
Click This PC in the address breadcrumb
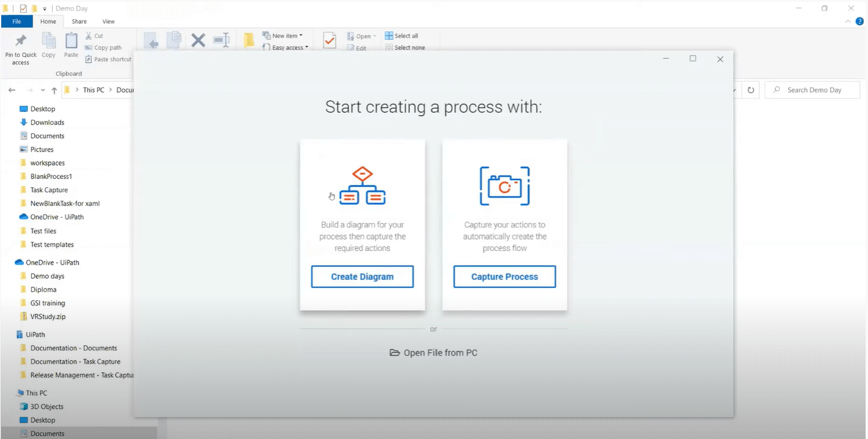(x=94, y=90)
